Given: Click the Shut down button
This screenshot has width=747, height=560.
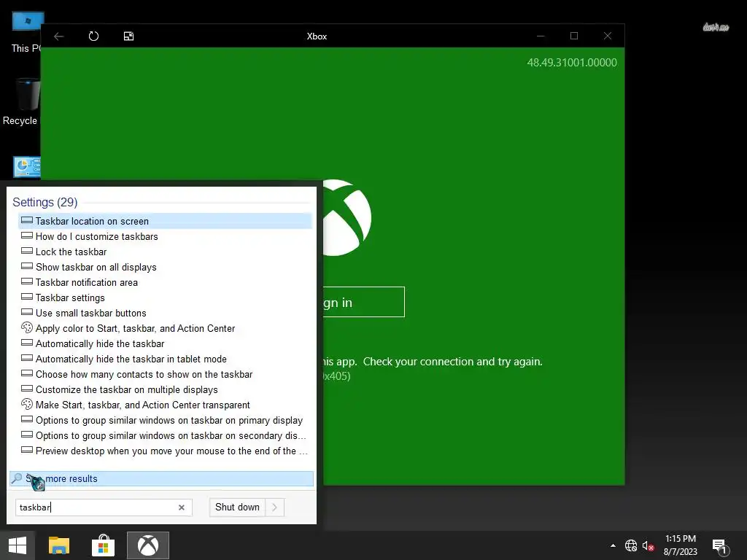Looking at the screenshot, I should point(237,507).
